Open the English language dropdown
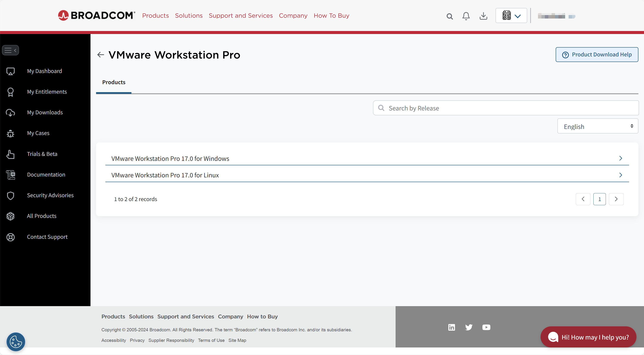 597,126
